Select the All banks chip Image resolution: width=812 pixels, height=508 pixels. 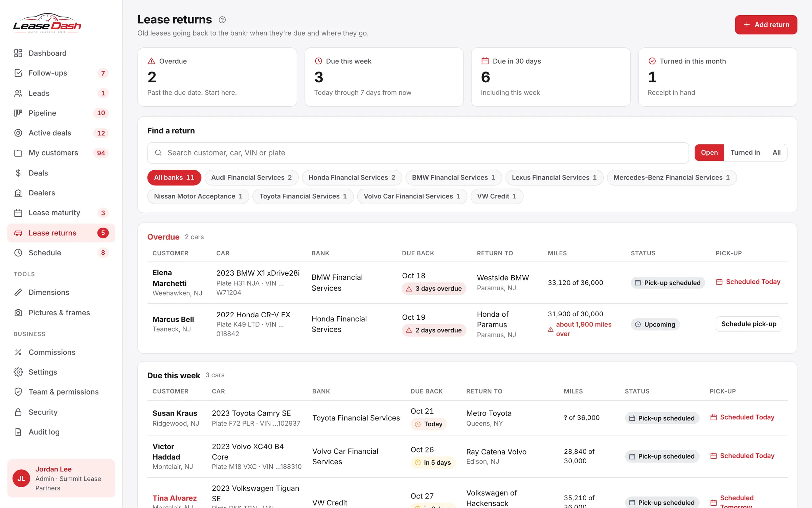[x=174, y=177]
